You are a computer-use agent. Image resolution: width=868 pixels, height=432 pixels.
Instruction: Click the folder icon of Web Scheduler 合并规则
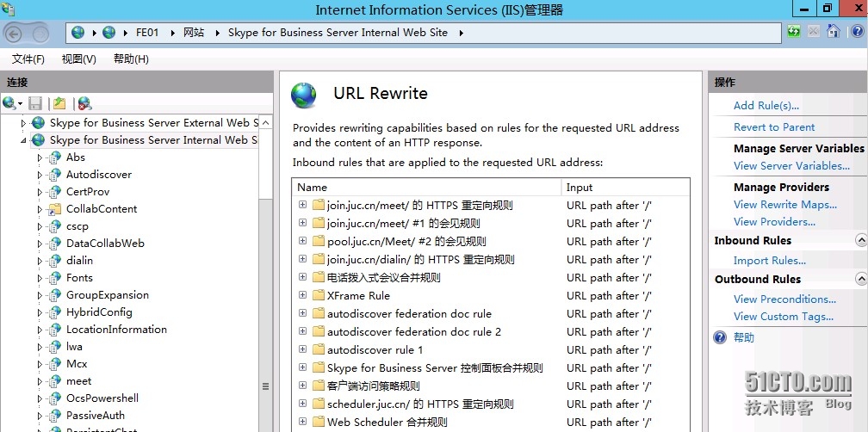(x=319, y=422)
